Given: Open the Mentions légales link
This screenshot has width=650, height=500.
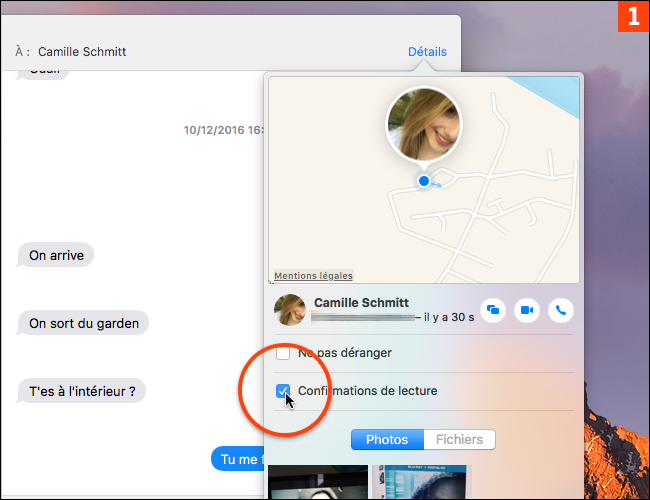Looking at the screenshot, I should [313, 276].
